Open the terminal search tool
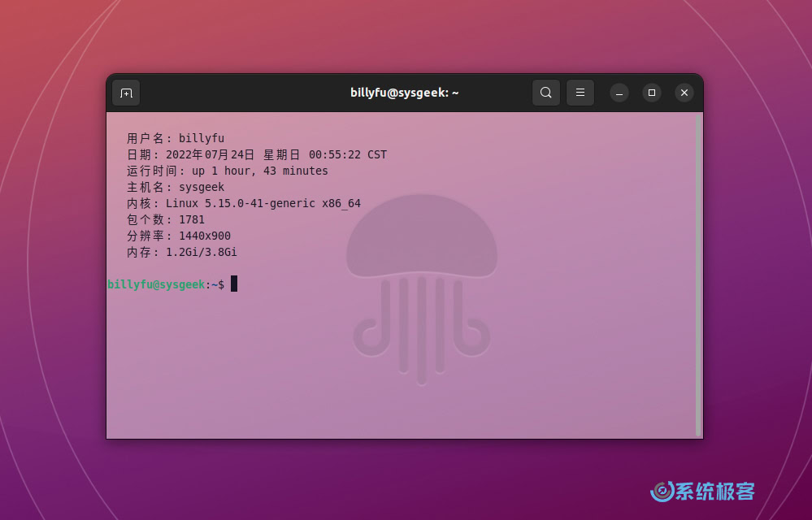Viewport: 812px width, 520px height. coord(546,93)
